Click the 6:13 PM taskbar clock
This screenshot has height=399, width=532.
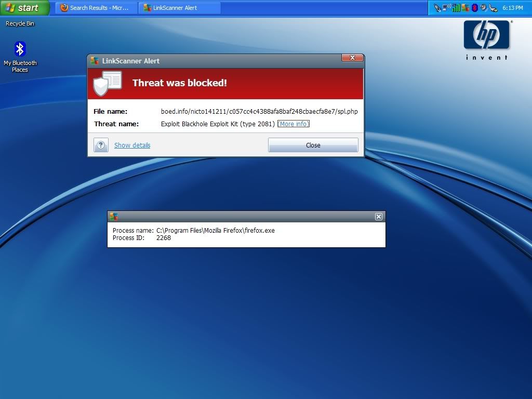coord(513,8)
